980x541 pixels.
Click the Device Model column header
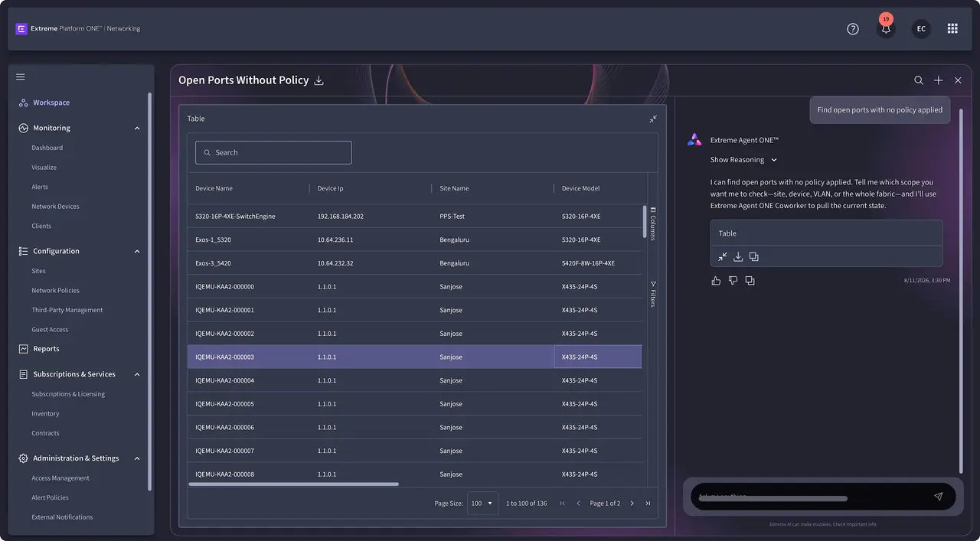coord(581,188)
